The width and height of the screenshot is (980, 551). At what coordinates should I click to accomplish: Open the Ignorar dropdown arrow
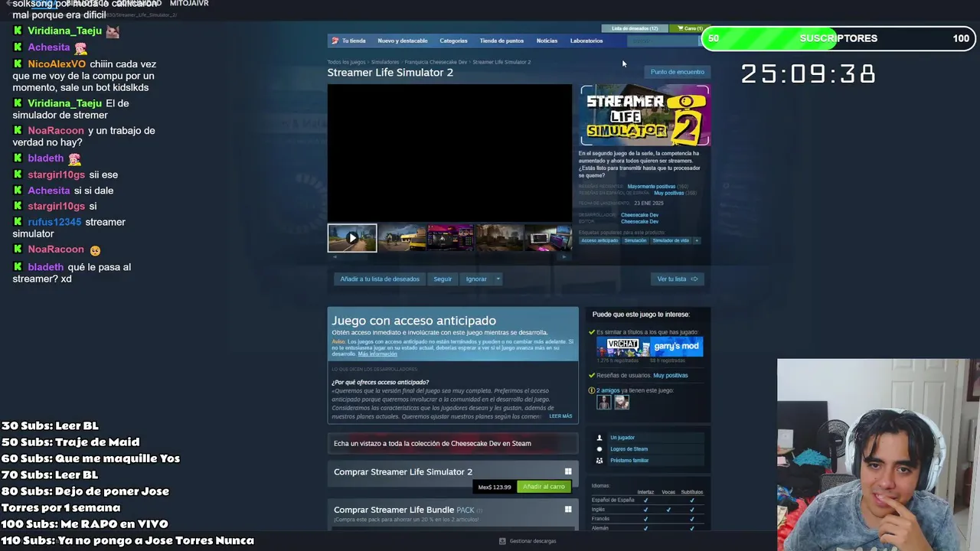498,279
